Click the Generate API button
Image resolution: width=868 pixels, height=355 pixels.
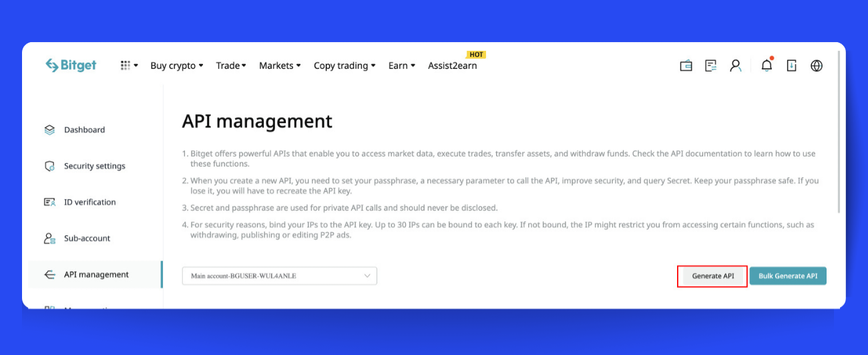[712, 276]
